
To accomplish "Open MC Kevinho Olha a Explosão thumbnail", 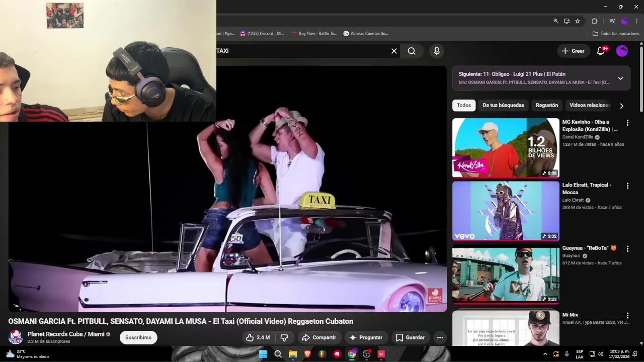I will pos(506,148).
